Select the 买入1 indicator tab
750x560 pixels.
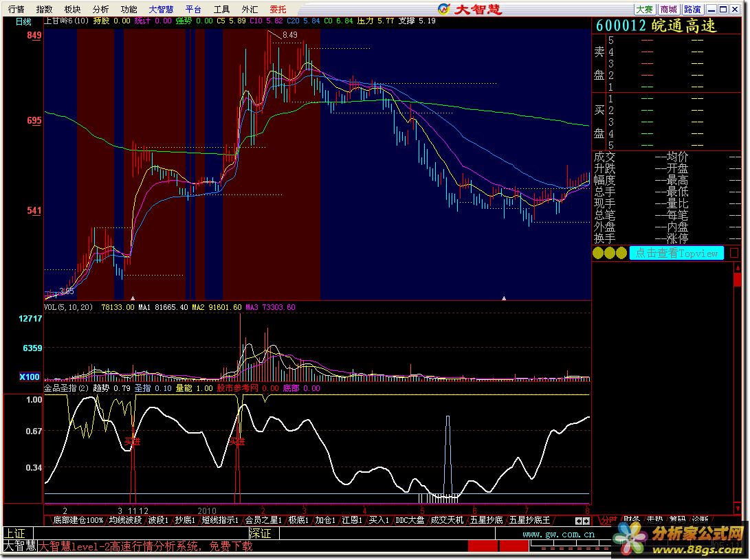pos(379,520)
